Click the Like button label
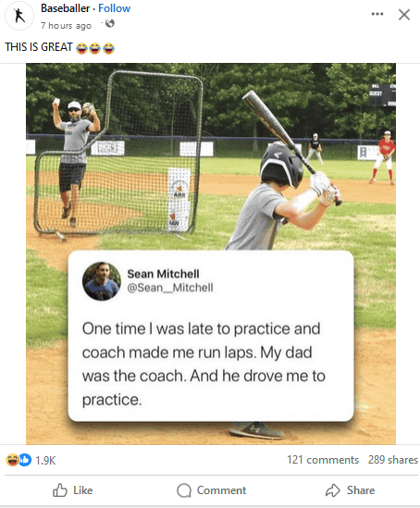 [x=83, y=490]
